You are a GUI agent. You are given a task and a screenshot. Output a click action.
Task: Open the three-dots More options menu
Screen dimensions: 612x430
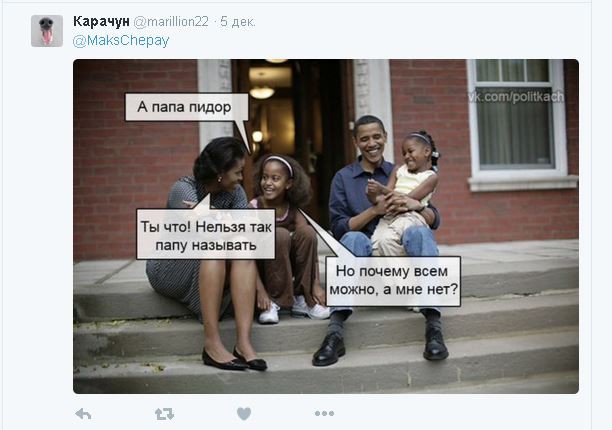[324, 413]
